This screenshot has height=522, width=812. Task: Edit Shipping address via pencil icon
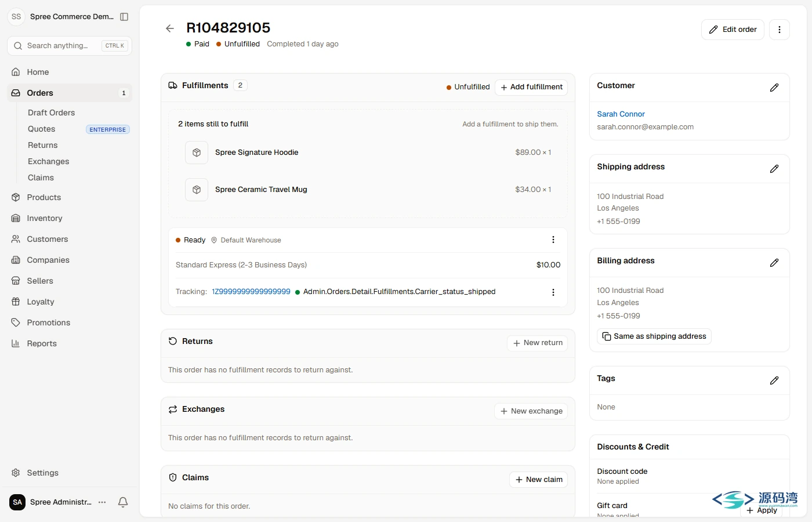pos(774,169)
